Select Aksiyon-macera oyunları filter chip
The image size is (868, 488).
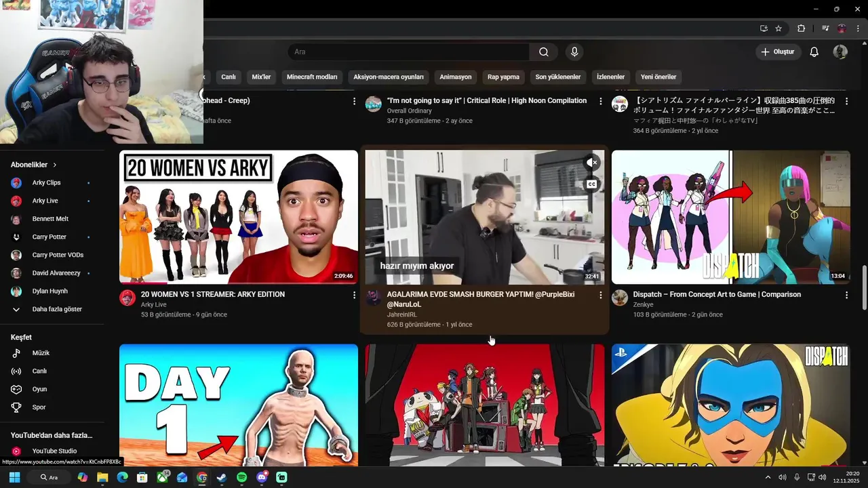(389, 77)
